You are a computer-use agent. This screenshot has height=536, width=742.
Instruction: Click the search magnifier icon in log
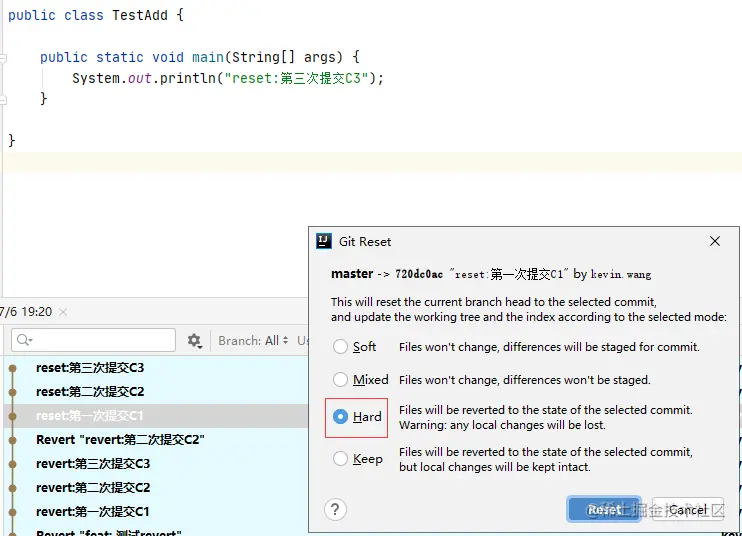coord(24,340)
